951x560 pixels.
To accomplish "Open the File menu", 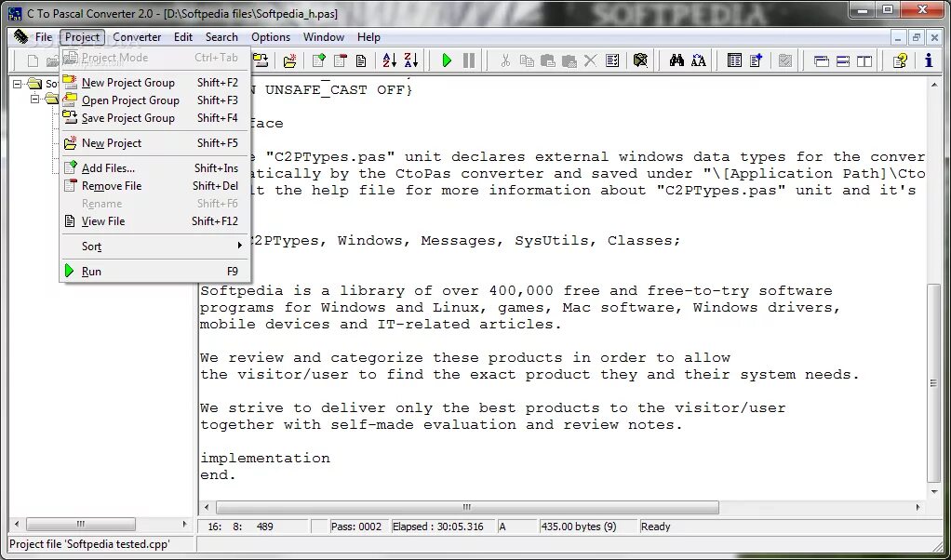I will (44, 37).
